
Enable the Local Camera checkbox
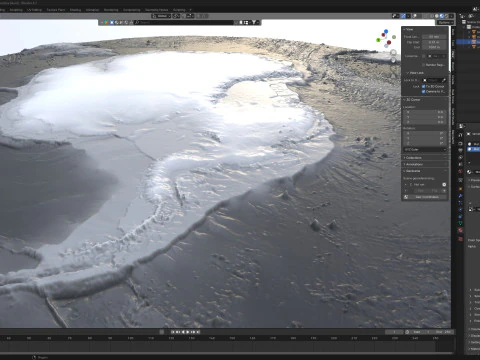tap(423, 56)
